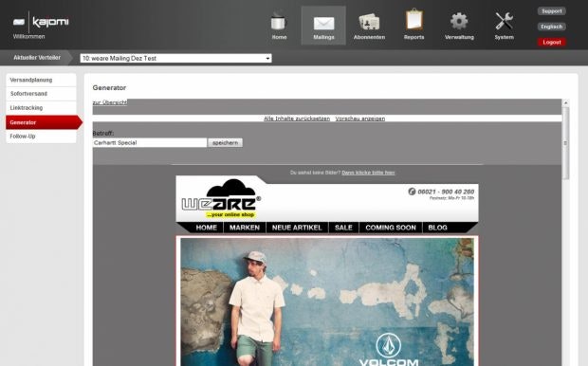The image size is (588, 366).
Task: Click the speichern button
Action: (x=225, y=143)
